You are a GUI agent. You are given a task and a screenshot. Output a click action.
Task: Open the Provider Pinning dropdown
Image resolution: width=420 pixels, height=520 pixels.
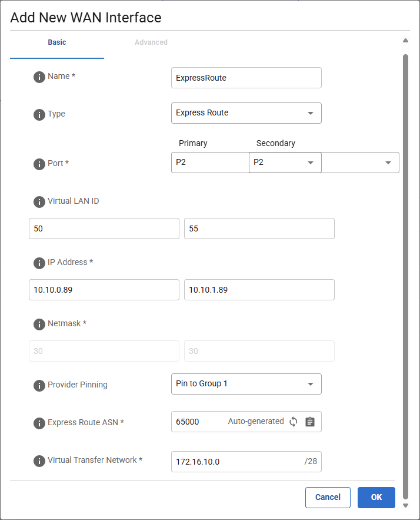[246, 384]
